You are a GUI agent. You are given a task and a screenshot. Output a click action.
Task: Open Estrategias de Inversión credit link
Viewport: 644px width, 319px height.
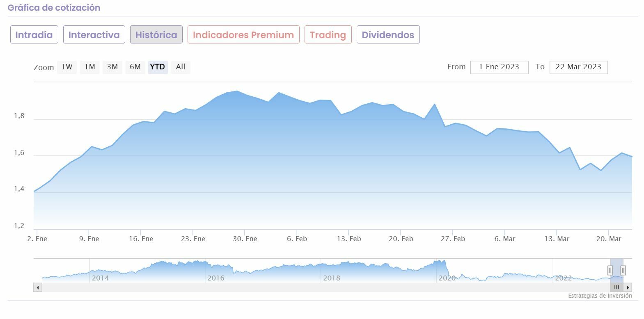600,296
